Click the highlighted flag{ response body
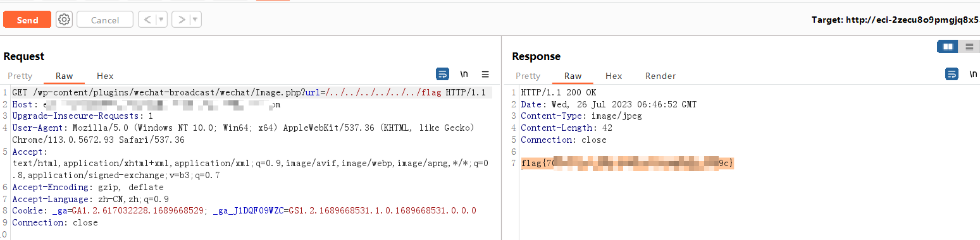Screen dimensions: 980x240 [x=628, y=164]
